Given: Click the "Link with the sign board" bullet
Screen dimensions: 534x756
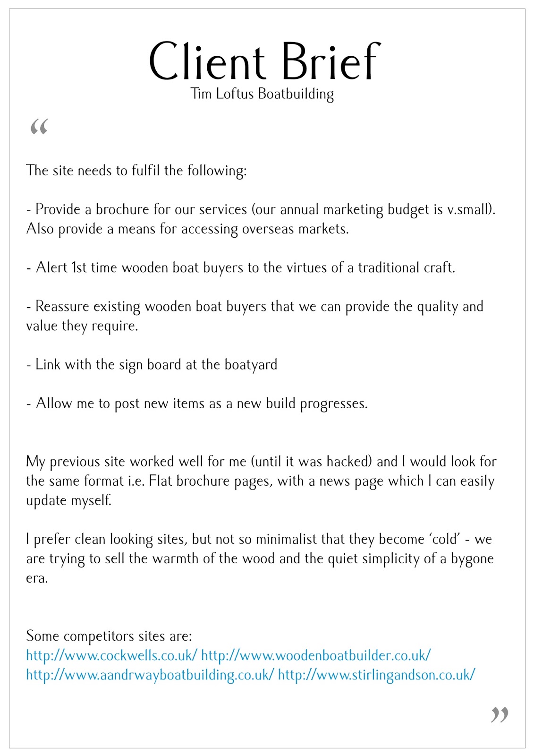Looking at the screenshot, I should coord(152,365).
